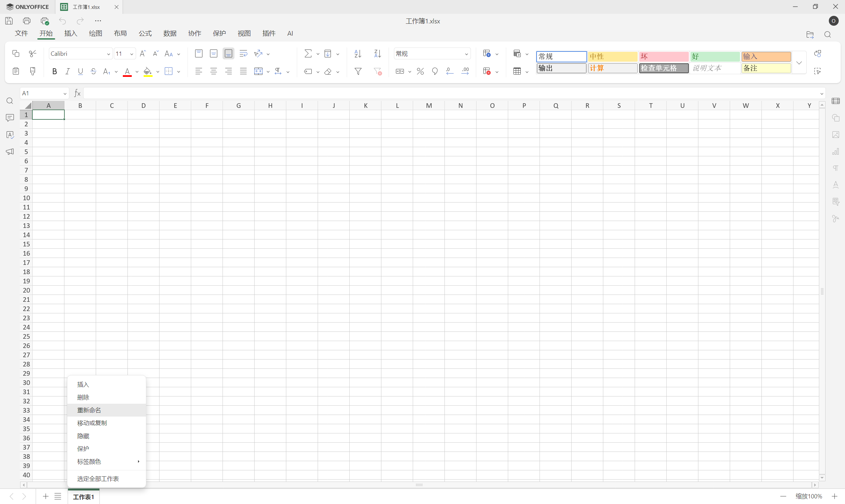Apply the red font color swatch
845x504 pixels.
click(x=127, y=71)
